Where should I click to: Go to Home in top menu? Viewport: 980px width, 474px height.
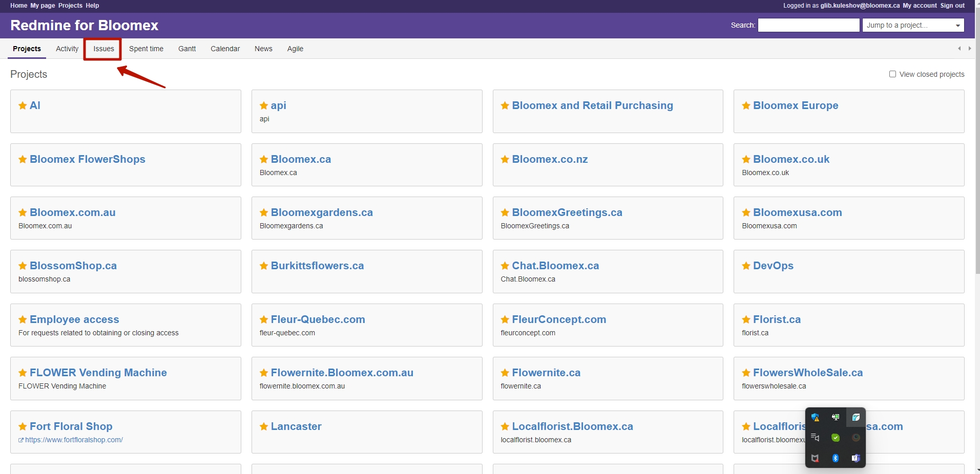pos(19,6)
